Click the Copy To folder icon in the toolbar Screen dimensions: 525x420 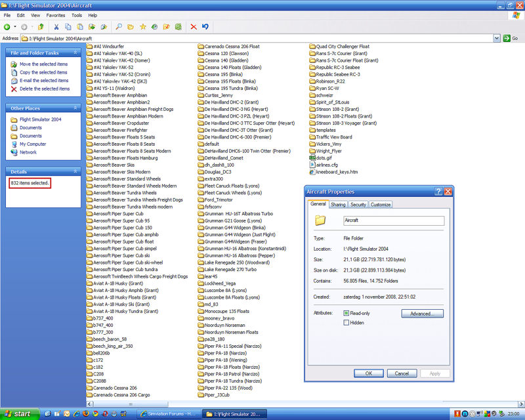point(104,27)
